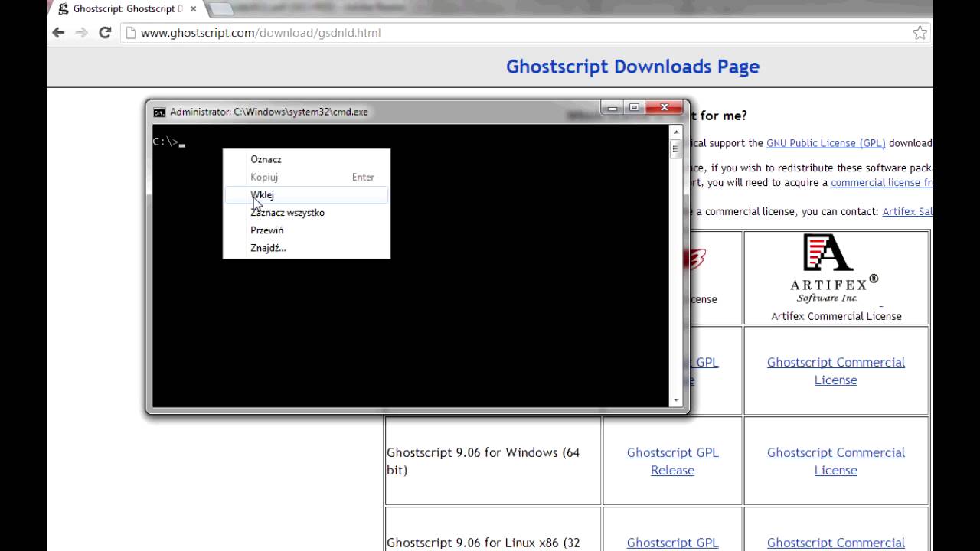Click the browser forward arrow
Image resolution: width=980 pixels, height=551 pixels.
81,33
